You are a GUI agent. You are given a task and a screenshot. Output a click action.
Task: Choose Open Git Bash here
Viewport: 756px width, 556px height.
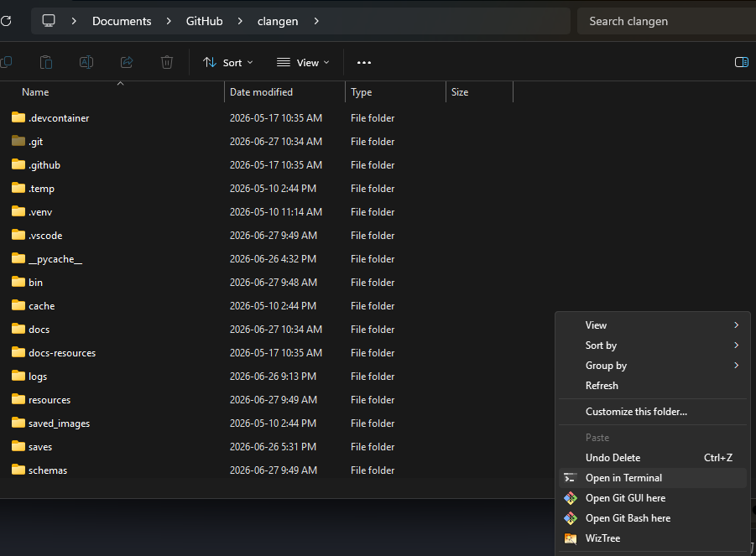pos(652,518)
